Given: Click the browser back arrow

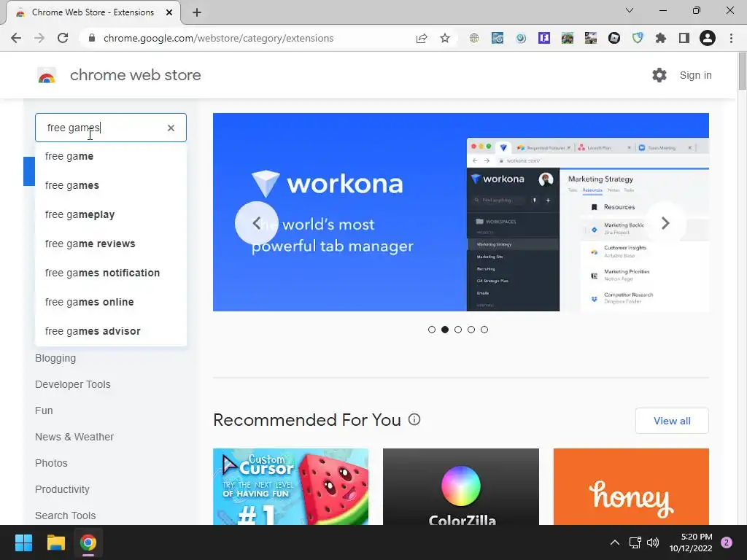Looking at the screenshot, I should 16,38.
